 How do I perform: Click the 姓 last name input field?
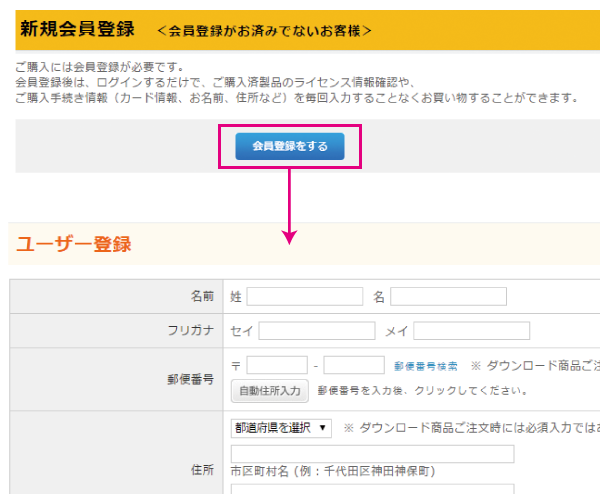point(304,296)
